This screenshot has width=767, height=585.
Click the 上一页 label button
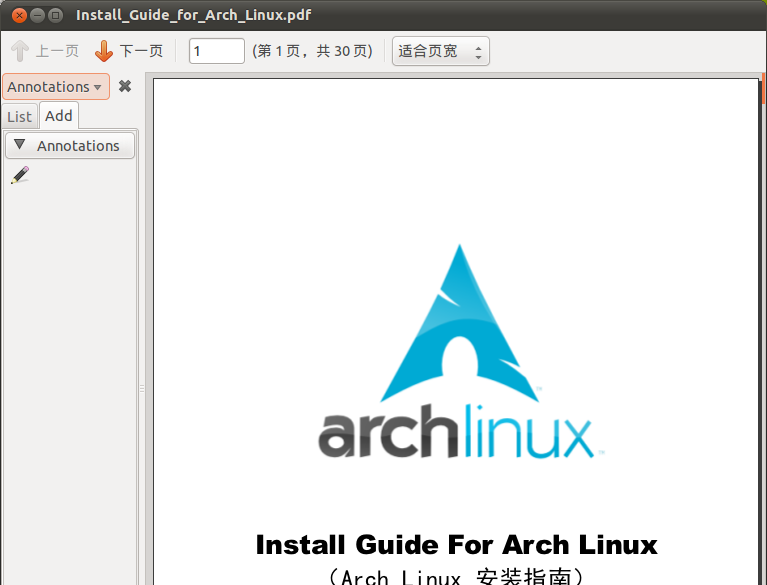pyautogui.click(x=57, y=51)
